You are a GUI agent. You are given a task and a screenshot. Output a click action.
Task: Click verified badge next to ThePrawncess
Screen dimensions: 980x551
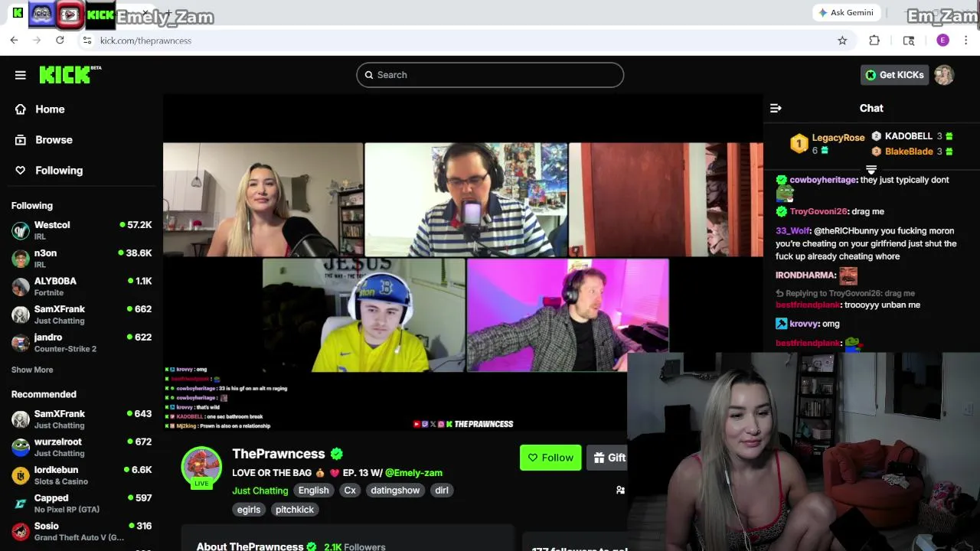pyautogui.click(x=337, y=454)
